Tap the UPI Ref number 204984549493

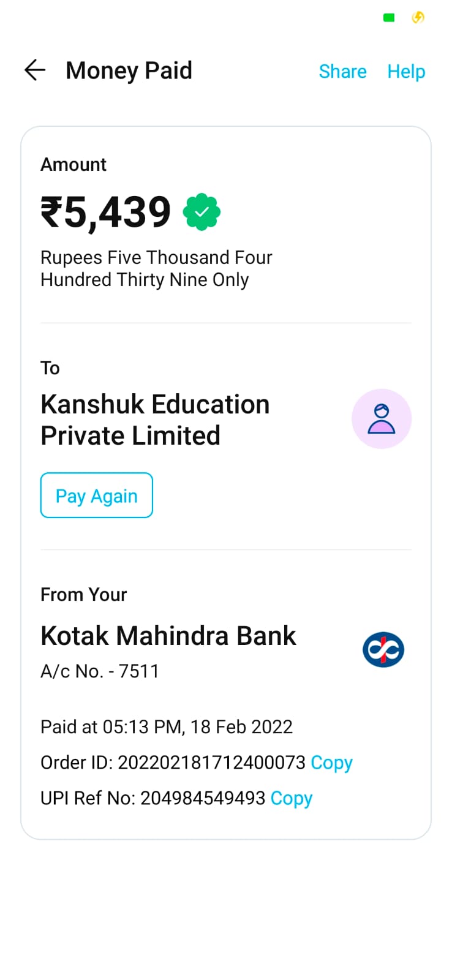point(203,798)
